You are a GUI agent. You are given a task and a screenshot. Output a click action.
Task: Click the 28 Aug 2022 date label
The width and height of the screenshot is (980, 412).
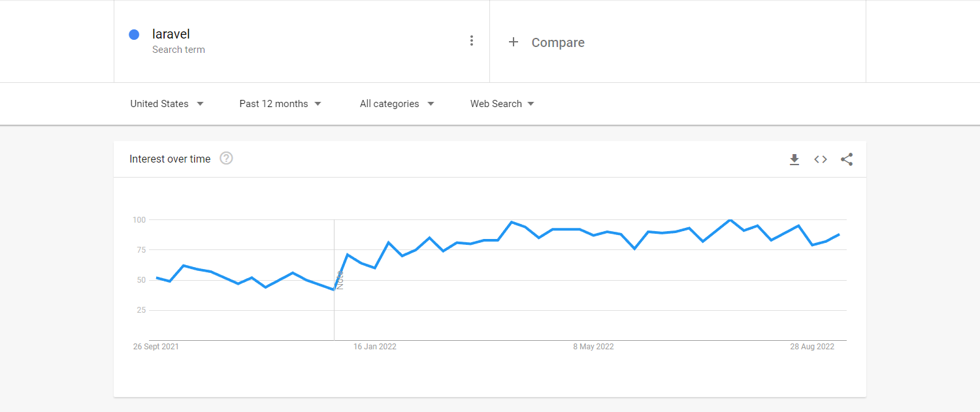pyautogui.click(x=812, y=347)
